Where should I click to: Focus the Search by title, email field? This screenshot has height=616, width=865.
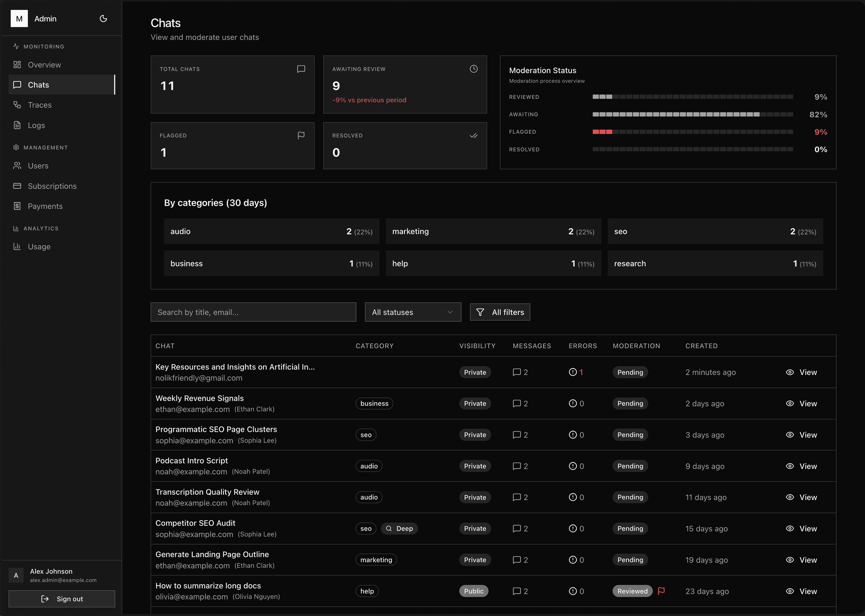click(x=253, y=312)
